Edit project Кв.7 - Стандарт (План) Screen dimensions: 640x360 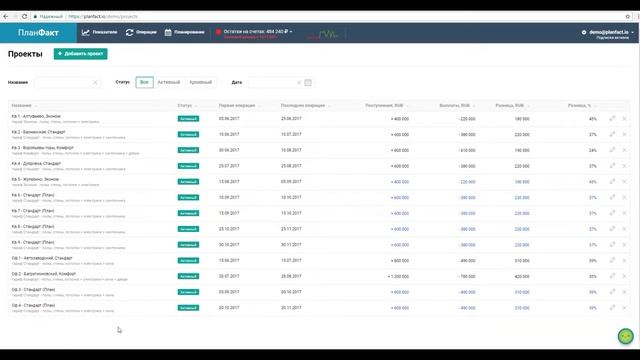tap(612, 213)
